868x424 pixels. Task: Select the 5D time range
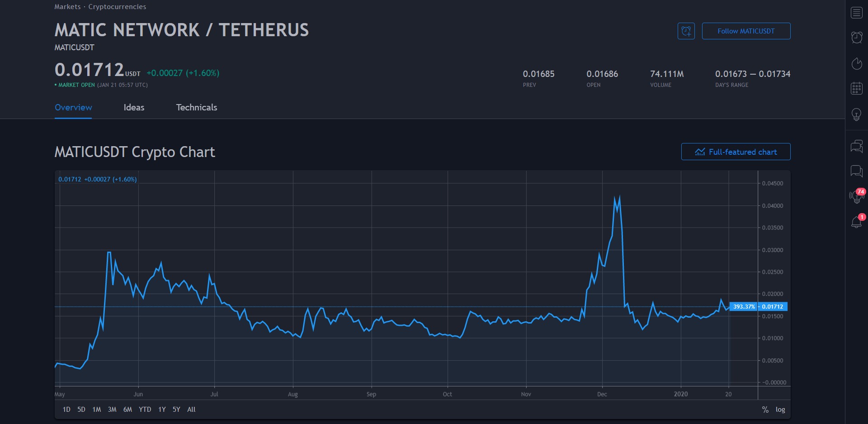[x=81, y=410]
